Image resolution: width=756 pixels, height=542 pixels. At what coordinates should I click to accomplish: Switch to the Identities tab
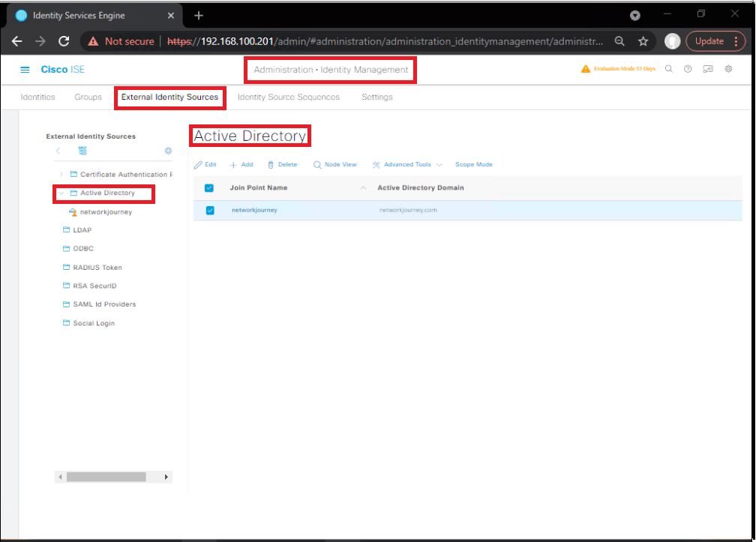tap(37, 97)
